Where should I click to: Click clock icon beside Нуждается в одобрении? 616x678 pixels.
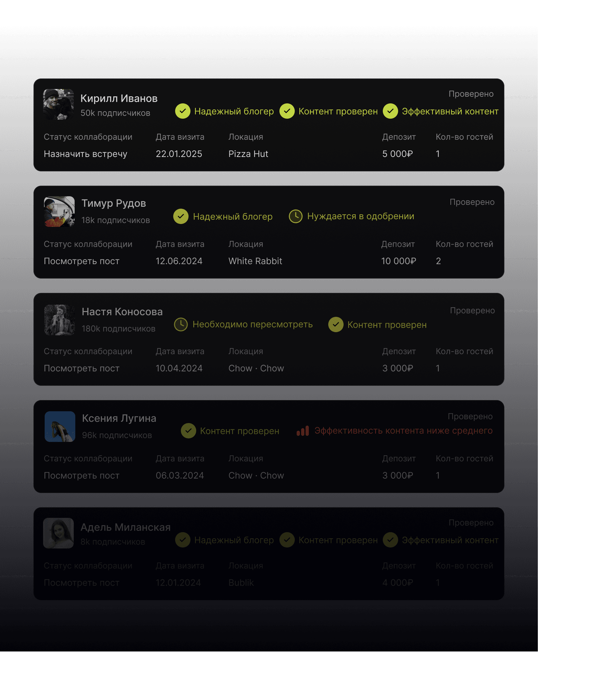(x=296, y=216)
